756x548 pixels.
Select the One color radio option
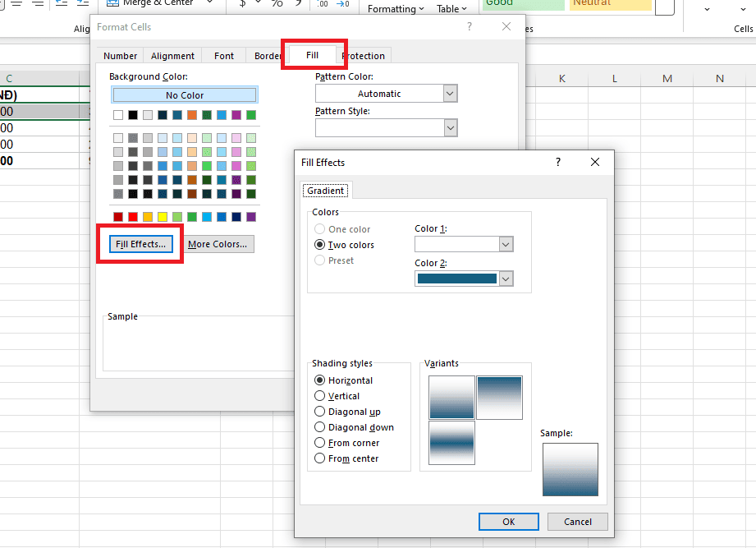[x=342, y=229]
